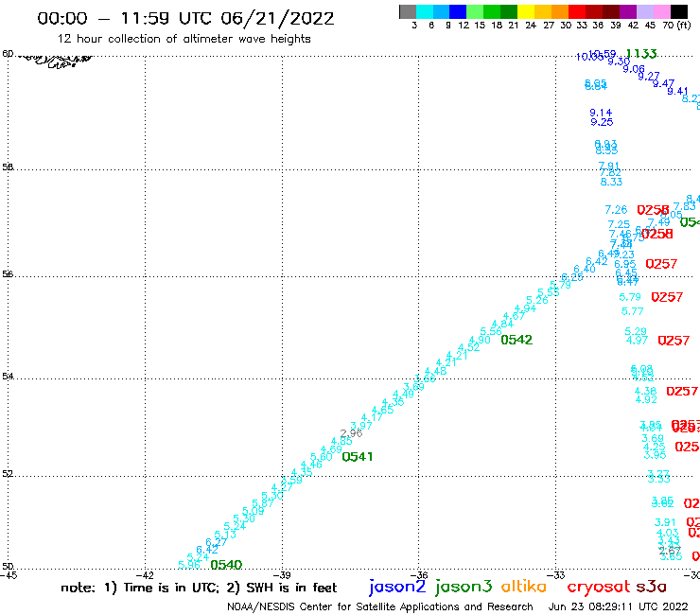Click the longitude axis label -42

[145, 575]
